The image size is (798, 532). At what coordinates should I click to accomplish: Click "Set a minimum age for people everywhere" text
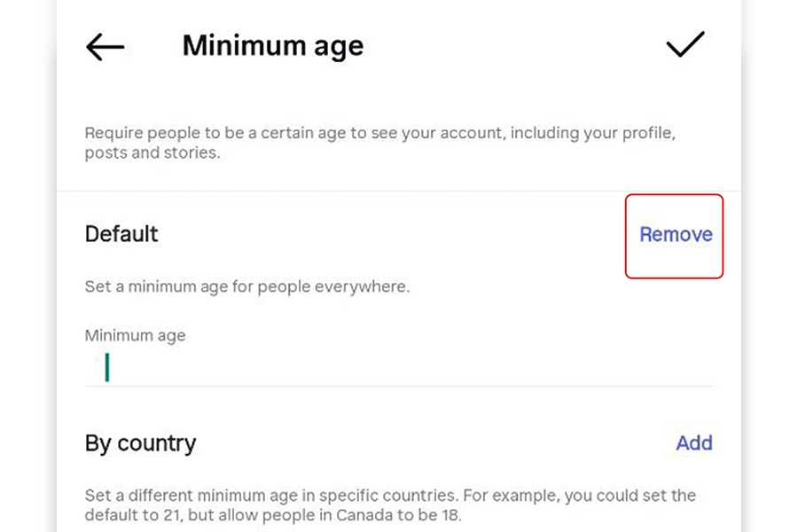tap(246, 287)
